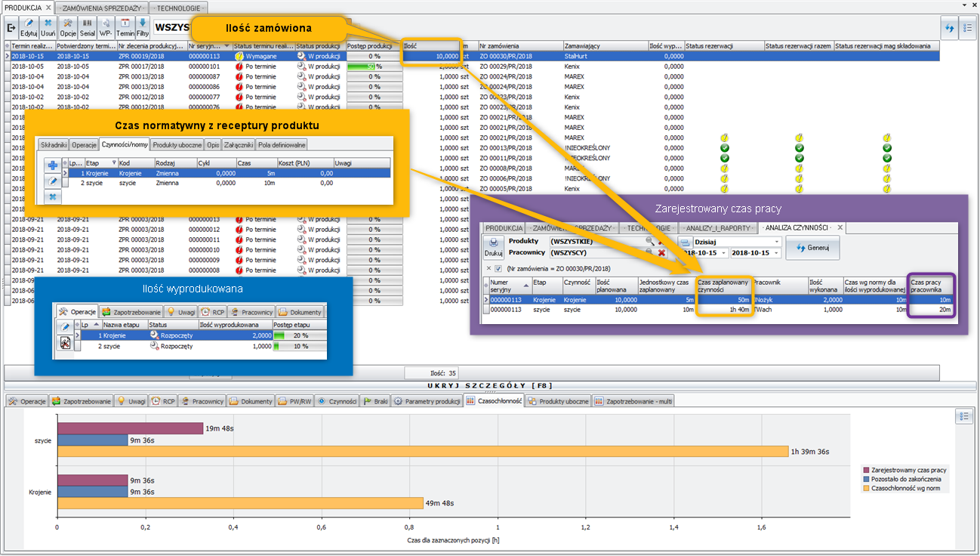Open the Termin calendar icon
The width and height of the screenshot is (980, 556).
click(125, 28)
